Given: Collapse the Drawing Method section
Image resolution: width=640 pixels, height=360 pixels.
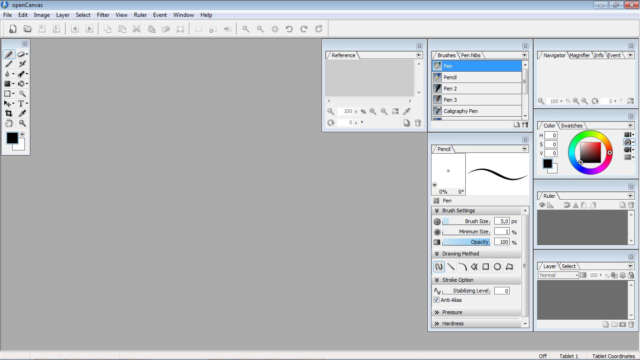Looking at the screenshot, I should (x=437, y=254).
